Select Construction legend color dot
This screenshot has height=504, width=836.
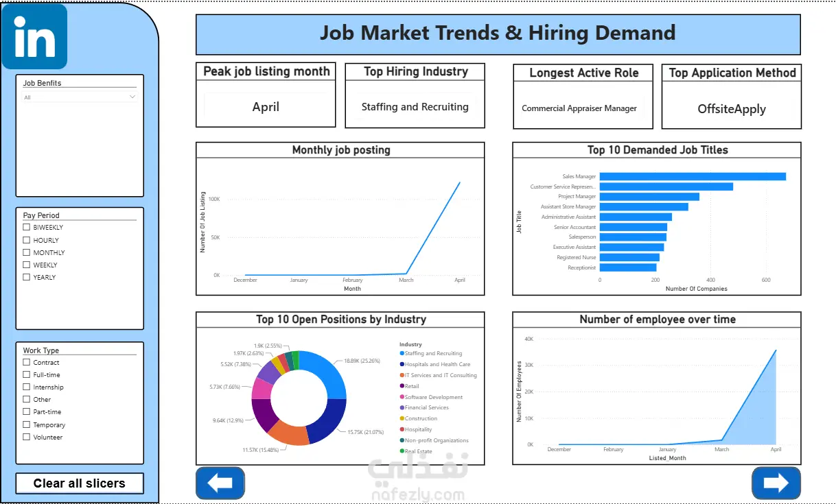(402, 418)
